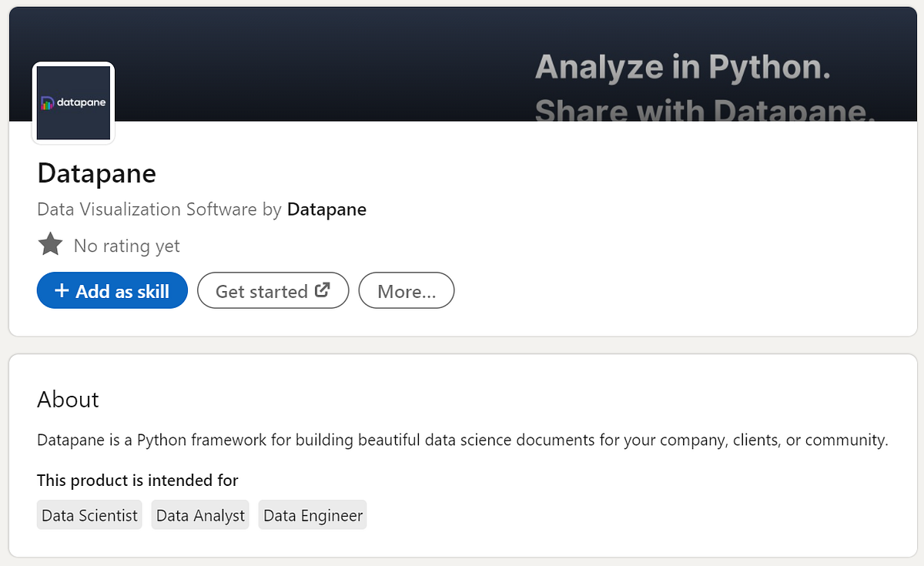Click the plus icon on Add as skill
Viewport: 924px width, 566px height.
tap(61, 290)
